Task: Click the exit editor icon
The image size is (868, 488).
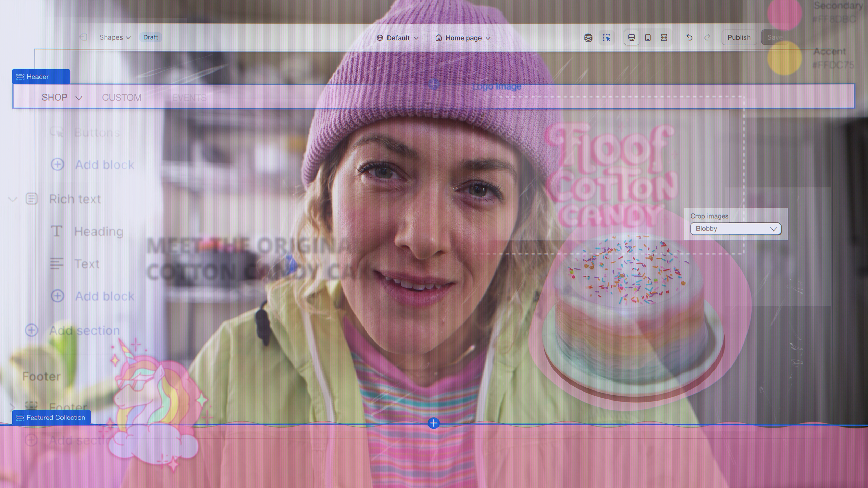Action: coord(83,37)
